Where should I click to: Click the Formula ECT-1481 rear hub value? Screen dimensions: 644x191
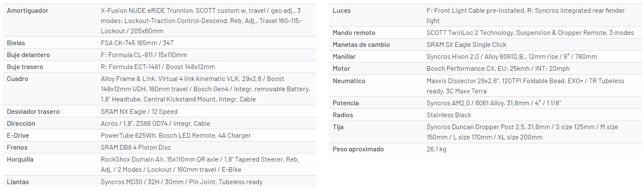[x=157, y=67]
